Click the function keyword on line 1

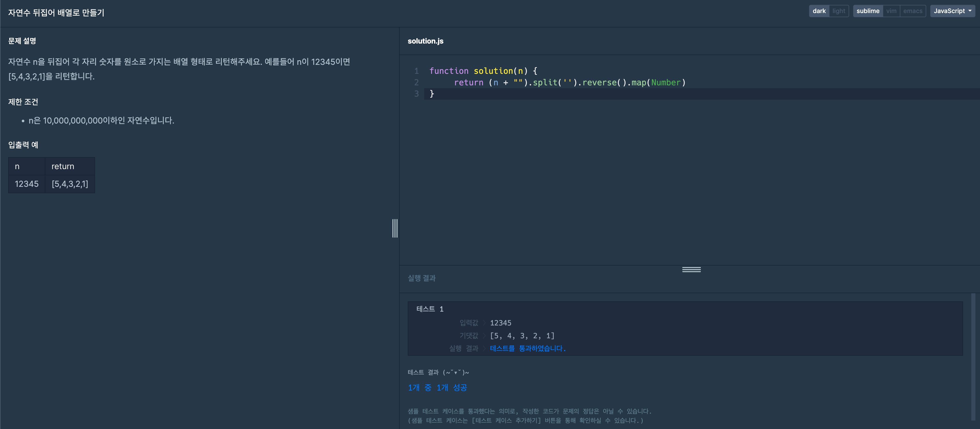click(x=449, y=71)
